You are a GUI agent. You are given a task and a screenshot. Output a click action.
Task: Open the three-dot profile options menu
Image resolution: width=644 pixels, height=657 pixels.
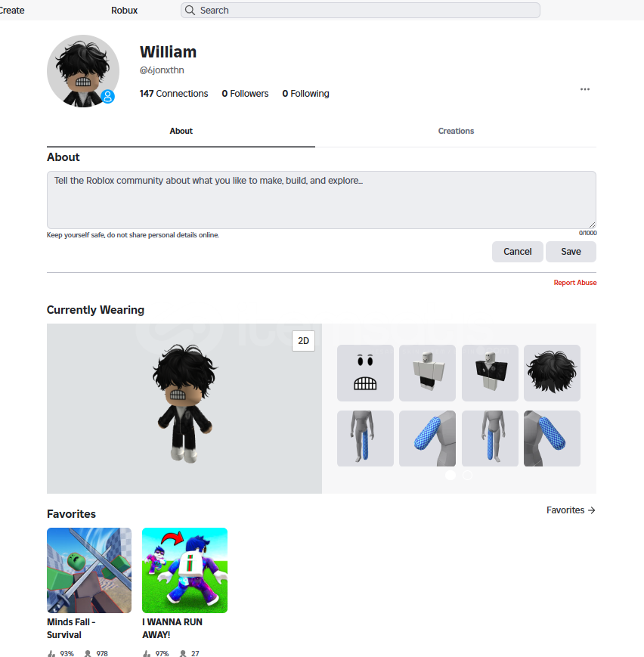pyautogui.click(x=585, y=89)
